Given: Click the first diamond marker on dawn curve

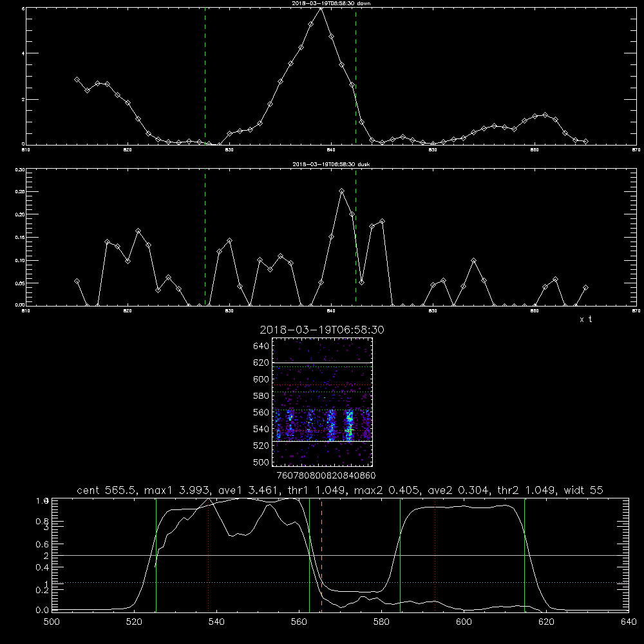Looking at the screenshot, I should click(x=77, y=80).
